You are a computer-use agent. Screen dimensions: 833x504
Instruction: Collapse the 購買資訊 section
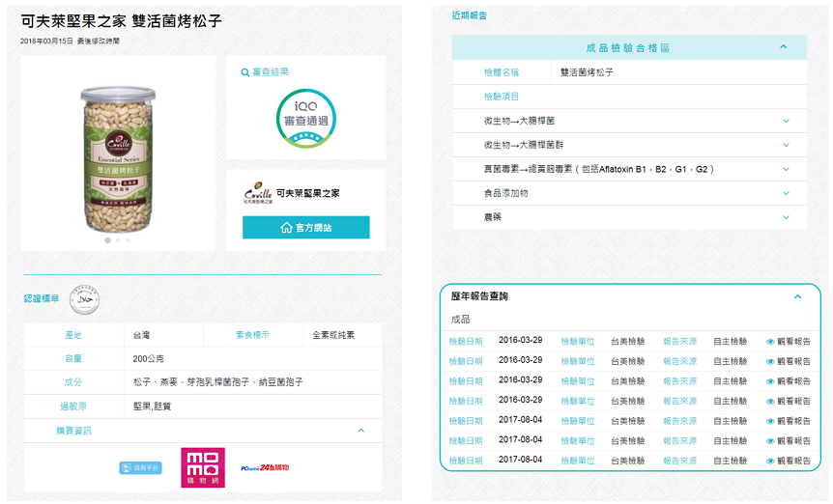click(x=361, y=431)
